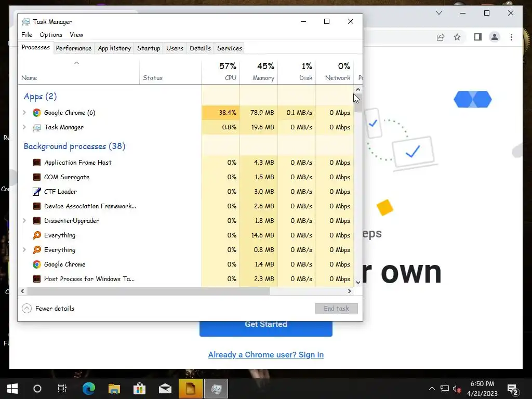Open Chrome side panel icon
The height and width of the screenshot is (399, 532).
[478, 37]
